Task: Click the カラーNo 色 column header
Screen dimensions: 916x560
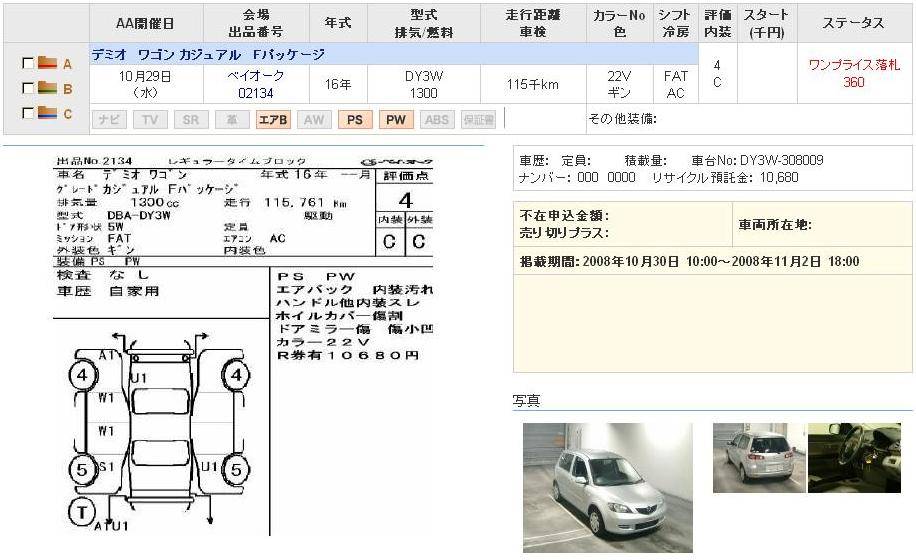Action: pyautogui.click(x=619, y=23)
